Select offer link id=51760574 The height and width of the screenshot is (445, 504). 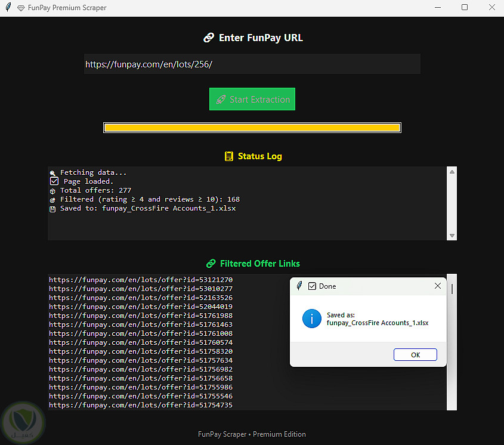pos(141,342)
